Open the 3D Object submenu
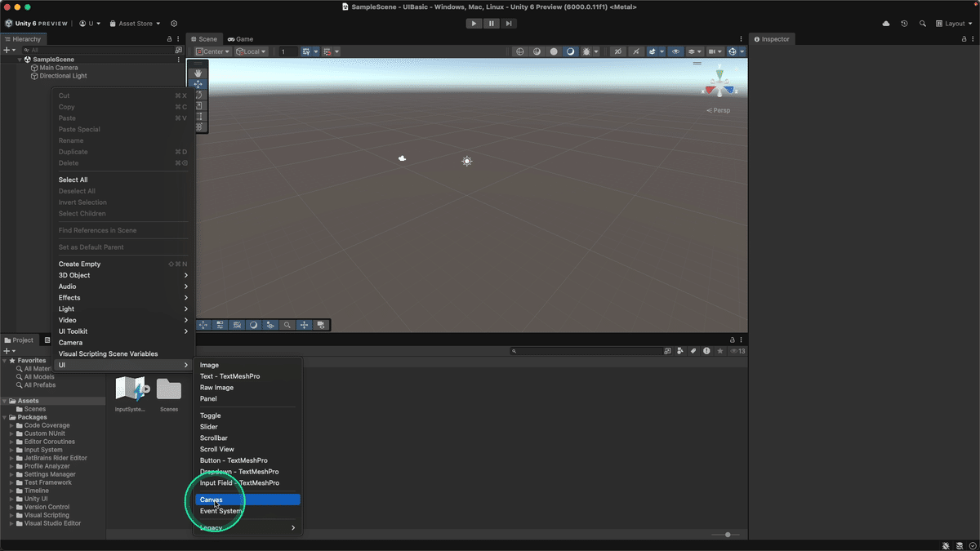The height and width of the screenshot is (551, 980). 122,275
